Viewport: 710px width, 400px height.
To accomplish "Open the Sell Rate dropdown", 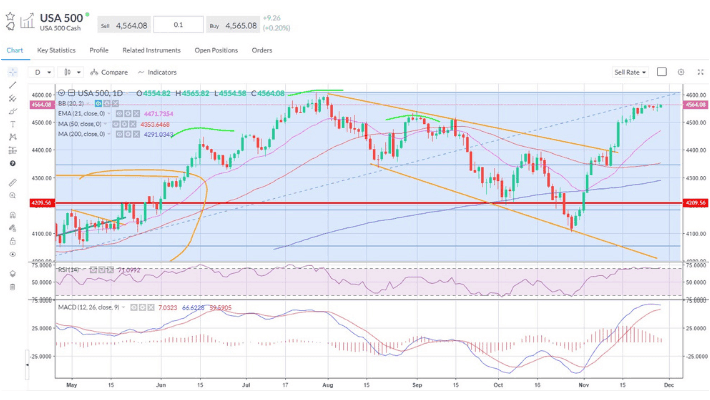I will pyautogui.click(x=630, y=72).
